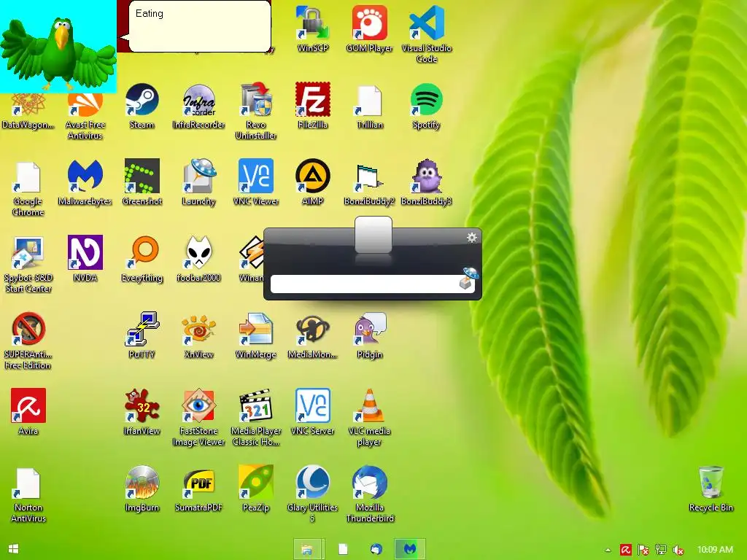The image size is (747, 560).
Task: Select the MediaMon... desktop icon
Action: pos(312,335)
